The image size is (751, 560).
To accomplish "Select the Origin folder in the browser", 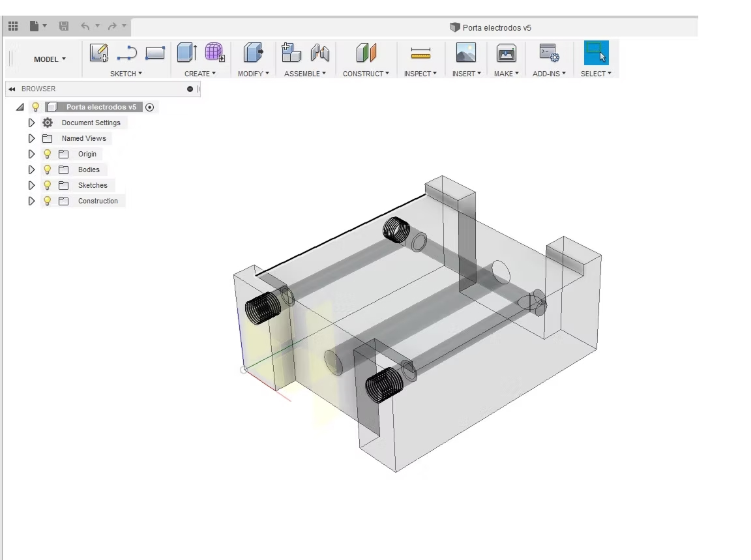I will coord(87,154).
